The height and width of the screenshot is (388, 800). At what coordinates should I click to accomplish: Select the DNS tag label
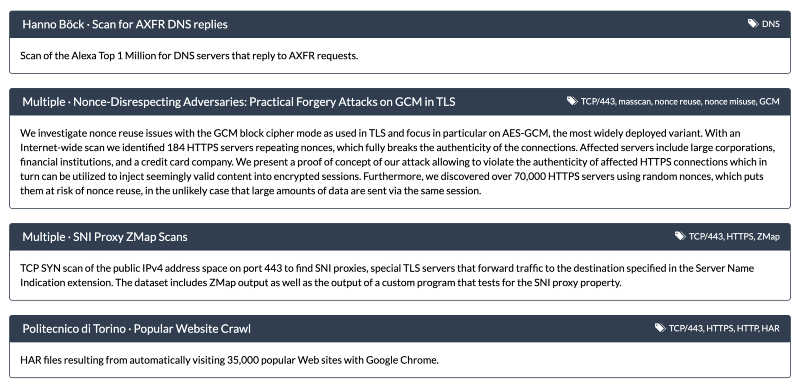(x=770, y=24)
